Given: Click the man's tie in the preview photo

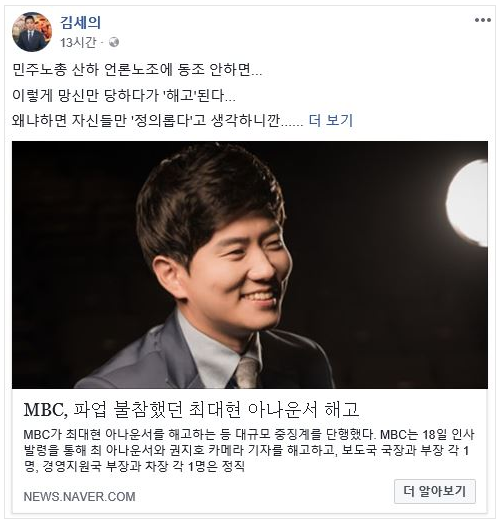Looking at the screenshot, I should tap(246, 372).
